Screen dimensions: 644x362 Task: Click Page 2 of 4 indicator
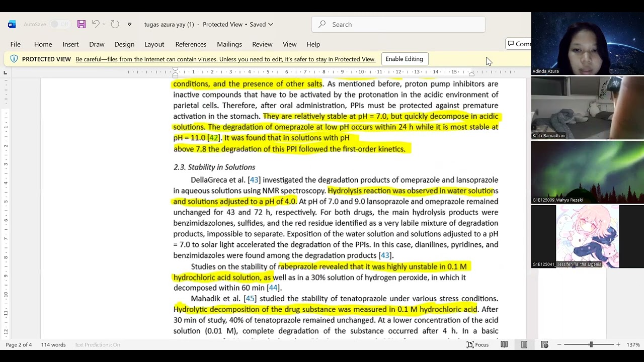(19, 344)
